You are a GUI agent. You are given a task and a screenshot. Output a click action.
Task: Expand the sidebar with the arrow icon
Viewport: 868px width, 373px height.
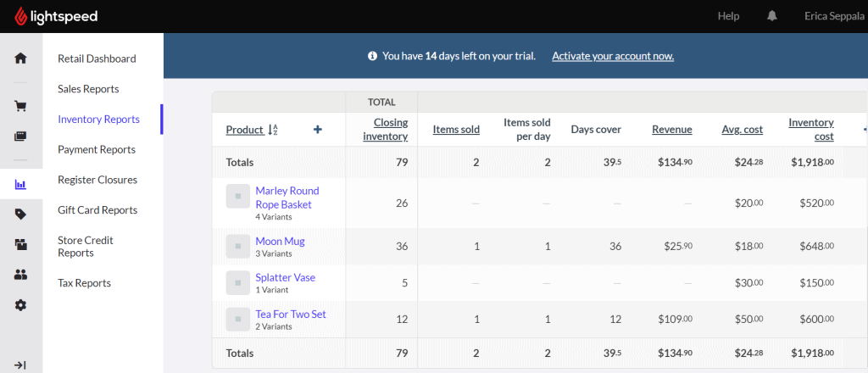click(x=20, y=365)
